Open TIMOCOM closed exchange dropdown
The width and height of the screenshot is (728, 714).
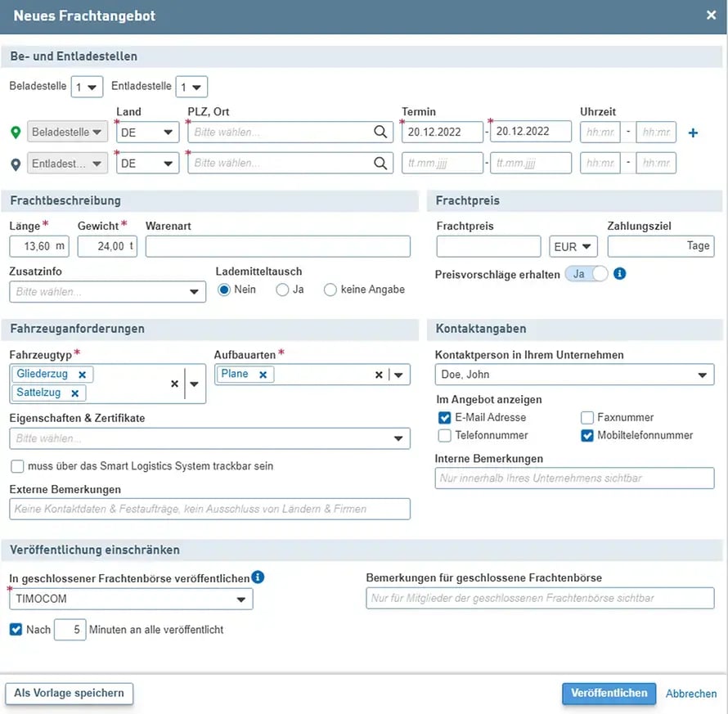click(131, 599)
